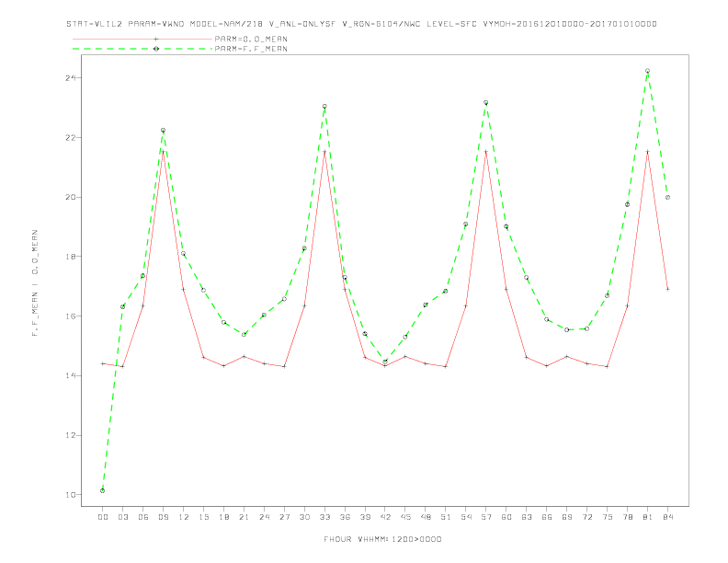This screenshot has height=563, width=728.
Task: Click x-axis tick label 81
Action: pos(648,517)
